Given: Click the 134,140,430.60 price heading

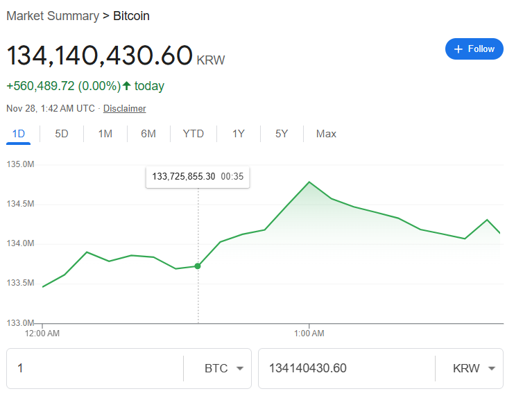Looking at the screenshot, I should 99,55.
